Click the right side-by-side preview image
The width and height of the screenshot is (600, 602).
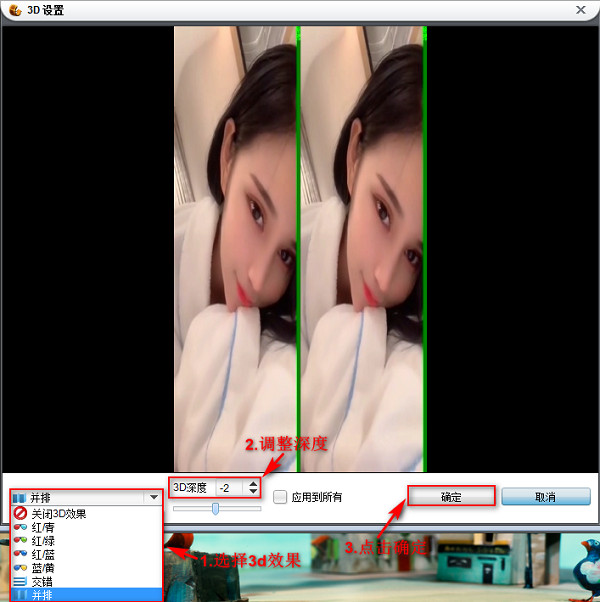[x=362, y=249]
